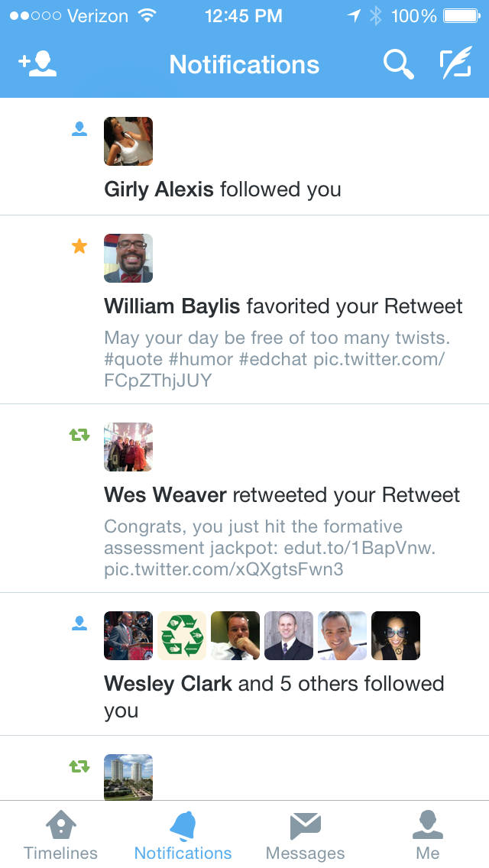
Task: Open the Wesley Clark name link
Action: click(x=168, y=684)
